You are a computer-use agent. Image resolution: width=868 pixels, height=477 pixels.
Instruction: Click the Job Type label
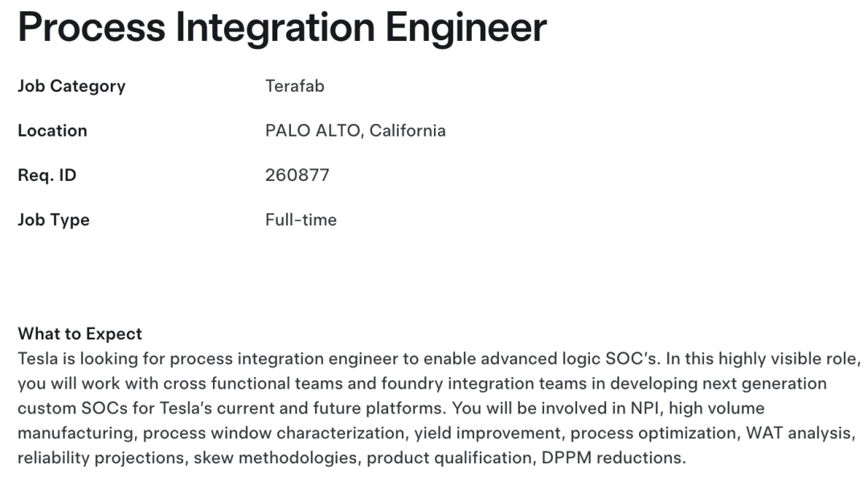coord(53,220)
